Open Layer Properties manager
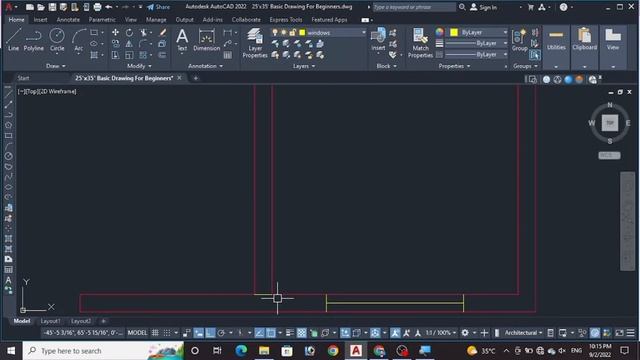 tap(255, 43)
